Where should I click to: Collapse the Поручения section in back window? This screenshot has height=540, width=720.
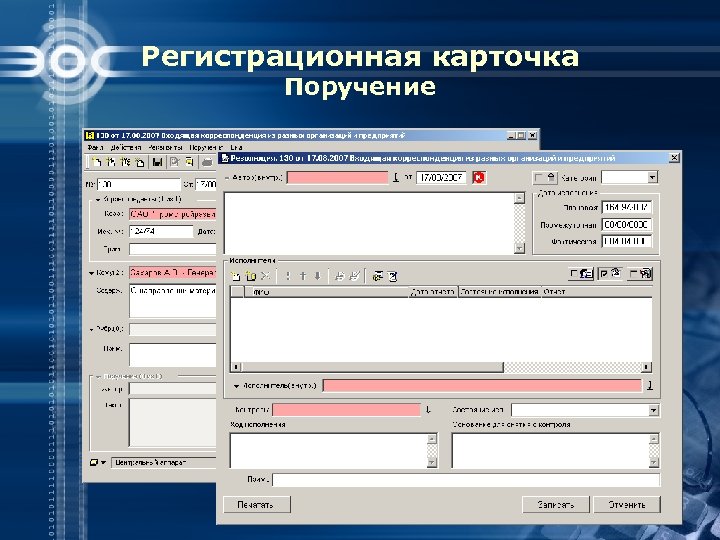(97, 377)
